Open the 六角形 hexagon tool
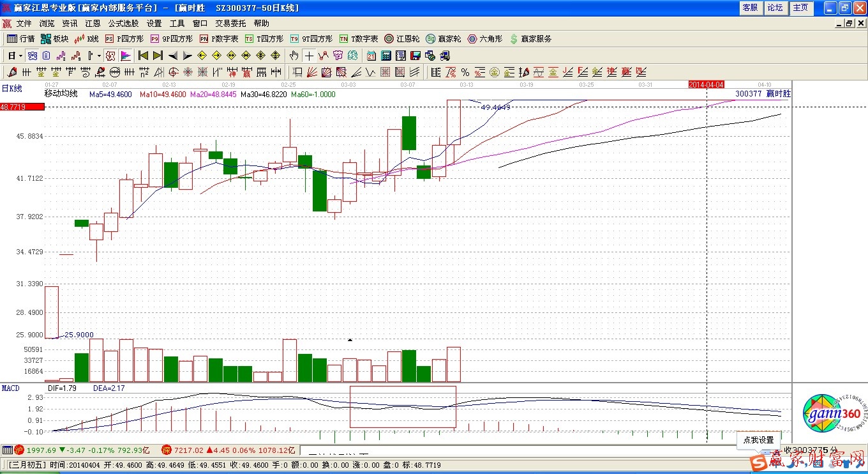Viewport: 868px width, 474px height. point(485,39)
